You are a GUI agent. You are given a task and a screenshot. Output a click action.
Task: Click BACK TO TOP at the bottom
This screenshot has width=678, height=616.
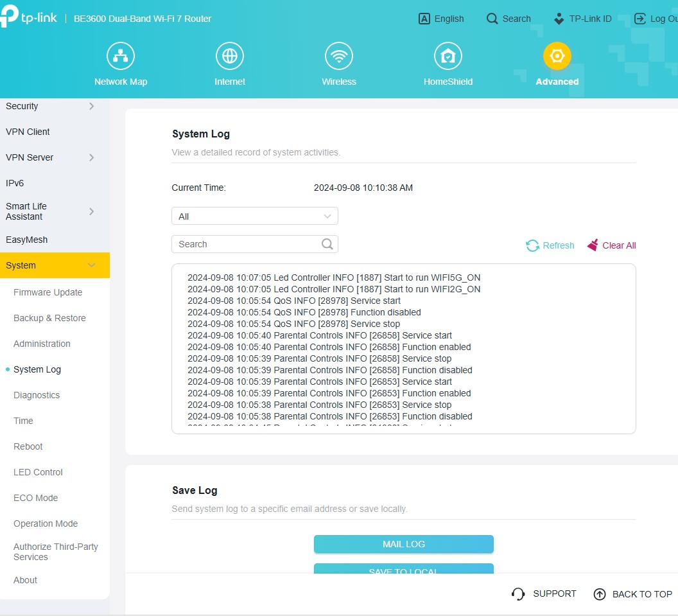point(633,594)
